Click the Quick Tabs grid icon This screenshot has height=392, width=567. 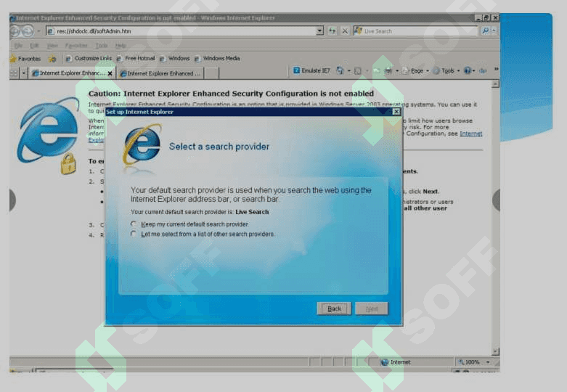point(14,73)
